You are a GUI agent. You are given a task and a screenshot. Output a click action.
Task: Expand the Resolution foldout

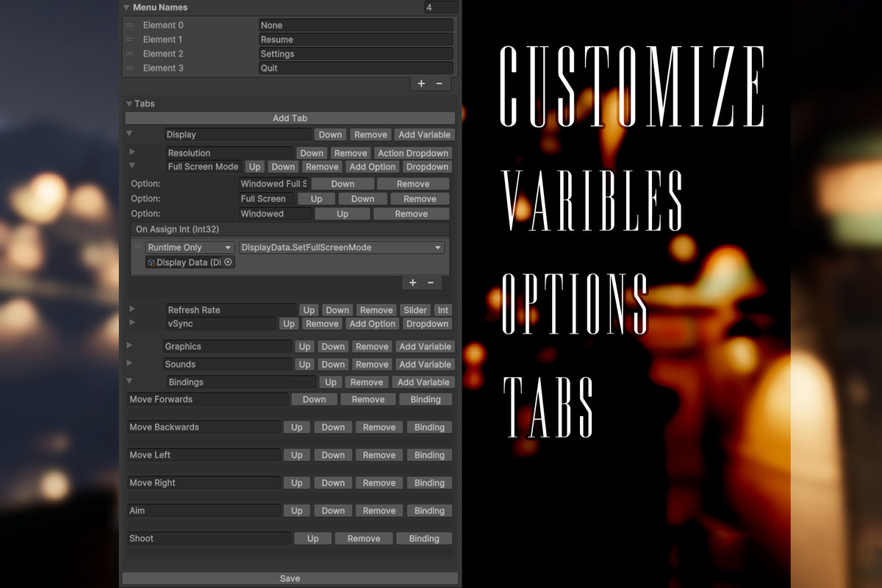(x=133, y=152)
